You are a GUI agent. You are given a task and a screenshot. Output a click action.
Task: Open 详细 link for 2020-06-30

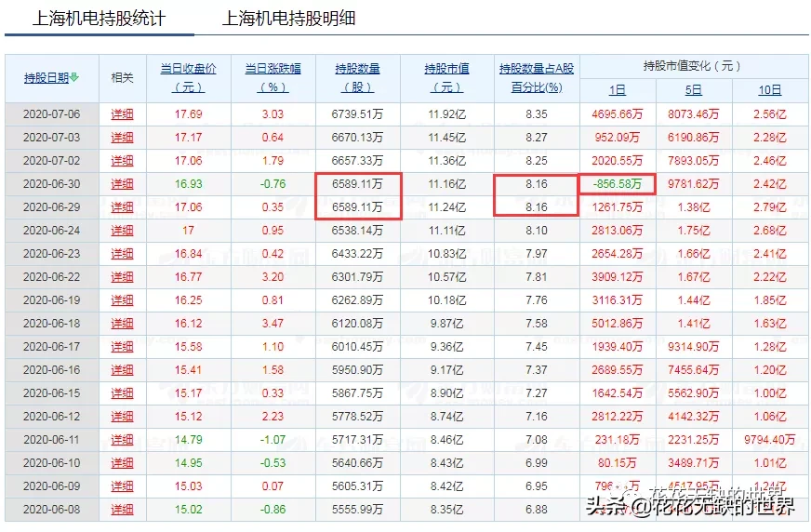click(122, 184)
